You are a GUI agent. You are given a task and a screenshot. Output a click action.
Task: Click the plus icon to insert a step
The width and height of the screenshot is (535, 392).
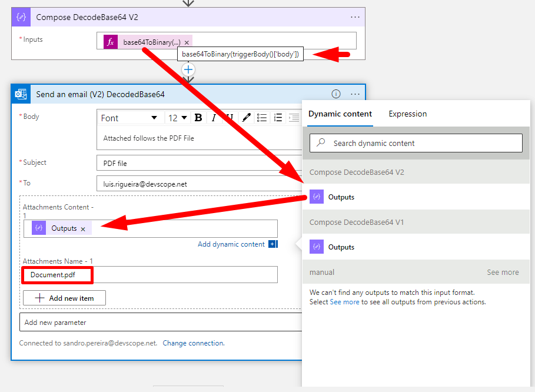click(188, 69)
